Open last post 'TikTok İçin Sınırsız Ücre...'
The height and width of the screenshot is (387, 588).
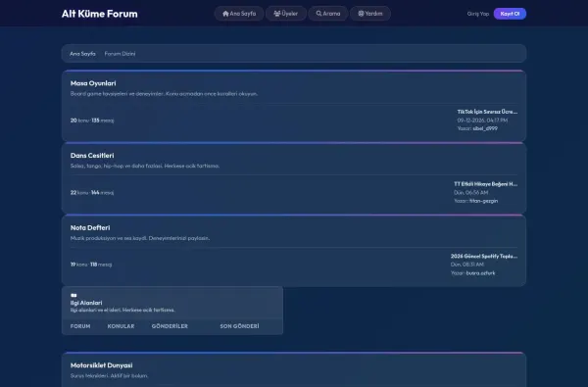[x=487, y=112]
